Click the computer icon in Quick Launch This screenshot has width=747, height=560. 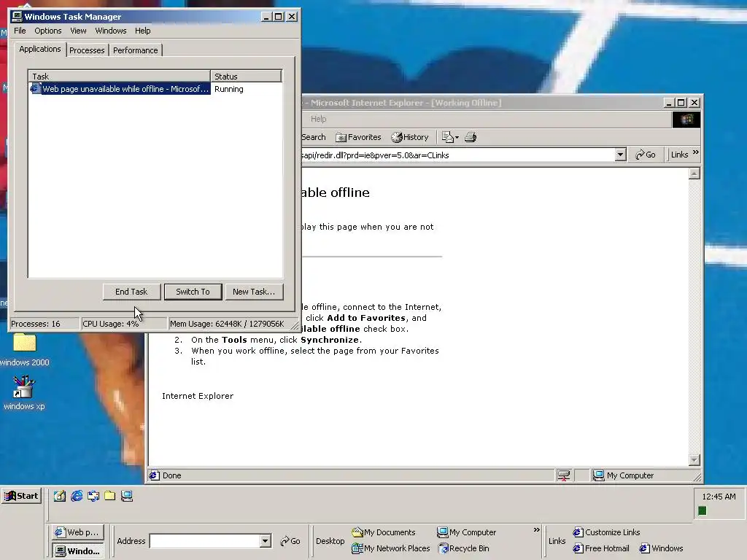(x=127, y=496)
